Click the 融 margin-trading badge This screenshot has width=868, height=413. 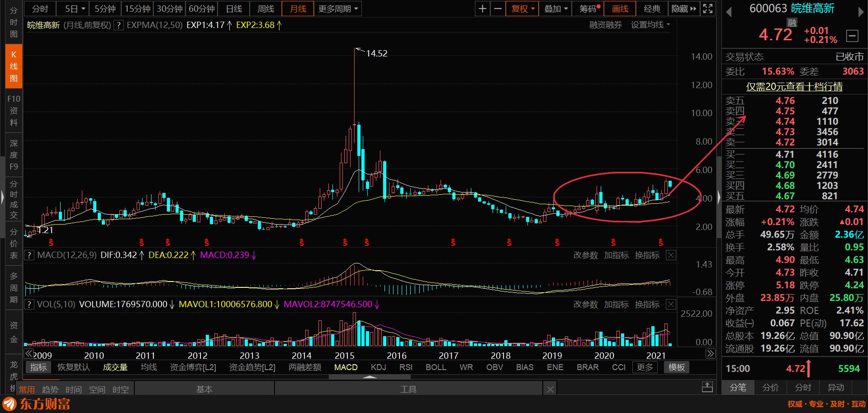(792, 23)
